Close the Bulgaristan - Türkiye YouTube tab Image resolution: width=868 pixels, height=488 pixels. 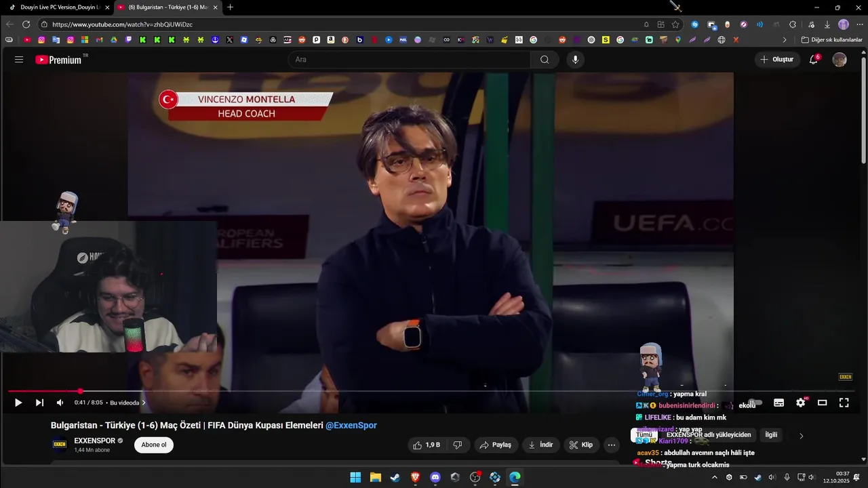[x=216, y=7]
